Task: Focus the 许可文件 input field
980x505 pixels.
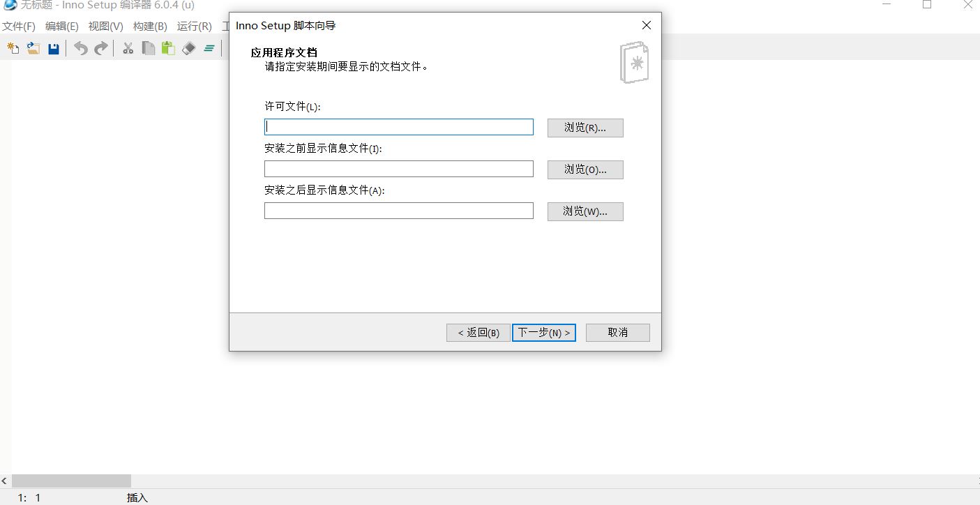Action: (x=399, y=127)
